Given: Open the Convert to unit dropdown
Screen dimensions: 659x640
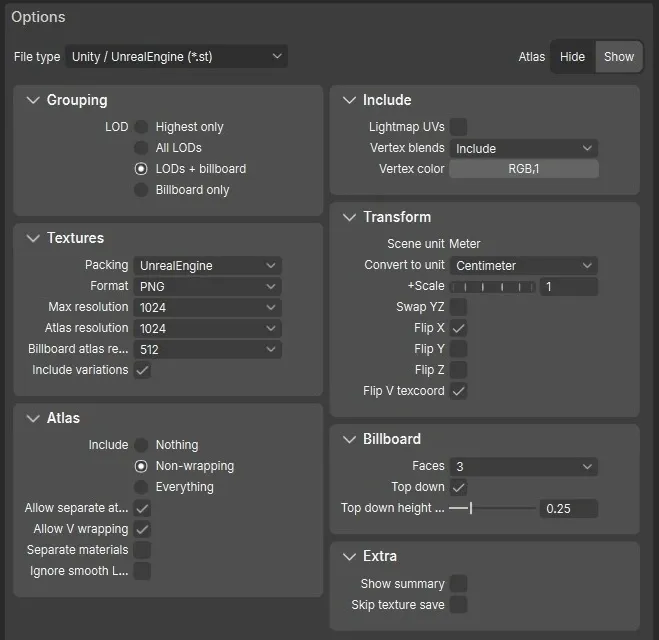Looking at the screenshot, I should pyautogui.click(x=523, y=266).
